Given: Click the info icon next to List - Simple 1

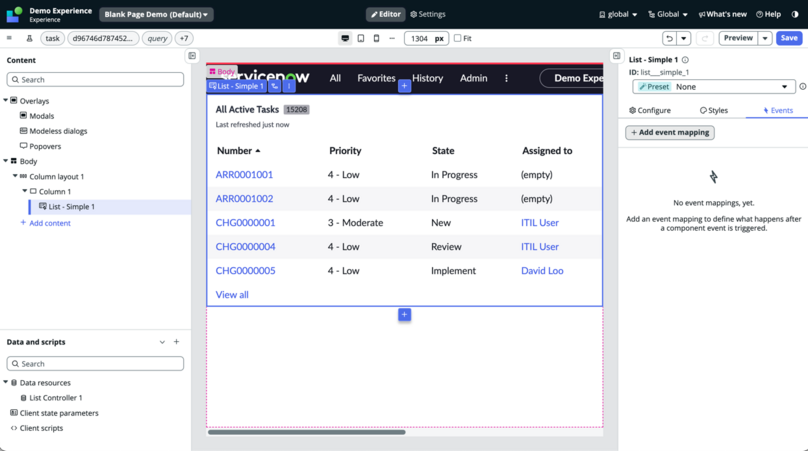Looking at the screenshot, I should tap(685, 60).
